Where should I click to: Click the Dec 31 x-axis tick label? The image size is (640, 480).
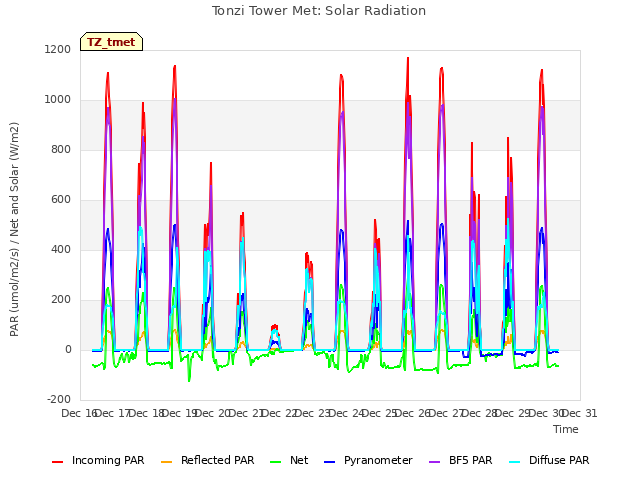point(580,413)
